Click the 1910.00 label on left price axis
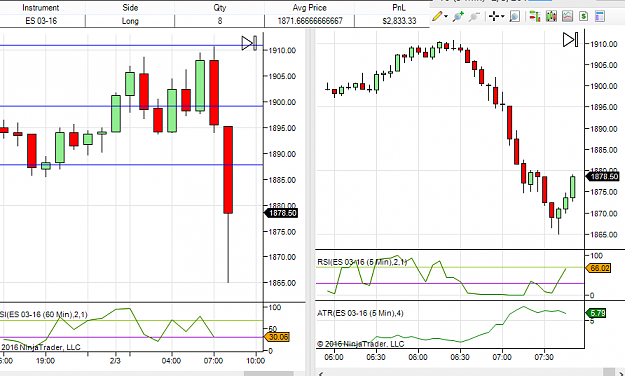Viewport: 625px width, 376px height. [x=282, y=50]
